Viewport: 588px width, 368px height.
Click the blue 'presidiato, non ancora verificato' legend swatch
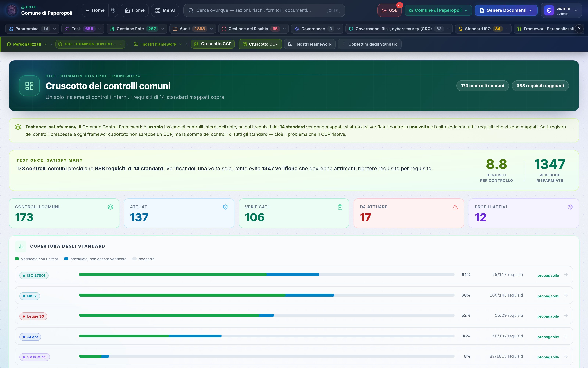click(66, 259)
